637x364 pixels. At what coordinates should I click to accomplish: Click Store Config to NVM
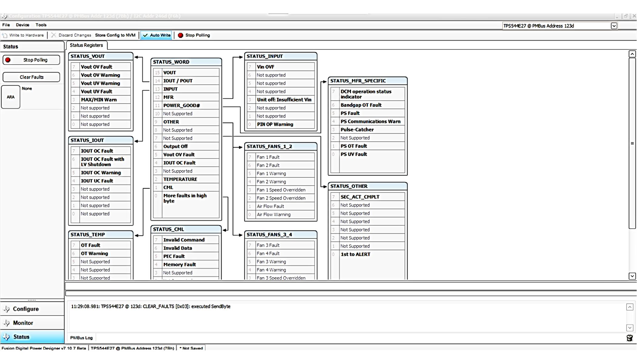[x=115, y=35]
